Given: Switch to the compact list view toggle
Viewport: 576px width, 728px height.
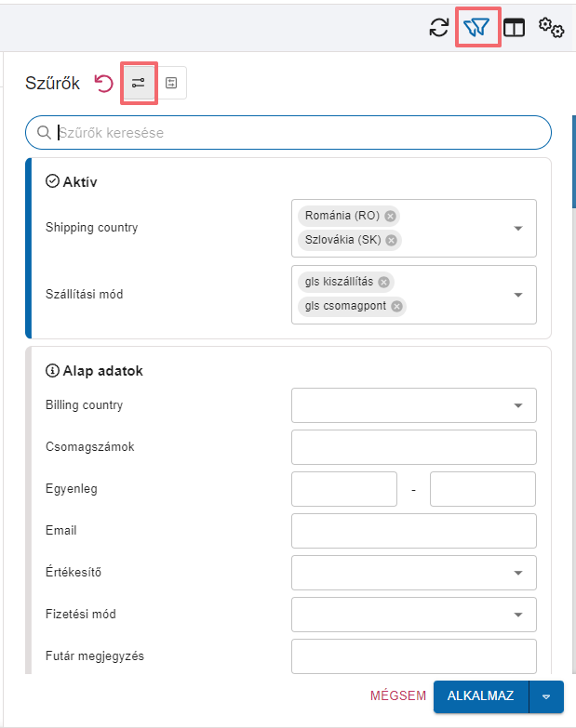Looking at the screenshot, I should (x=171, y=83).
